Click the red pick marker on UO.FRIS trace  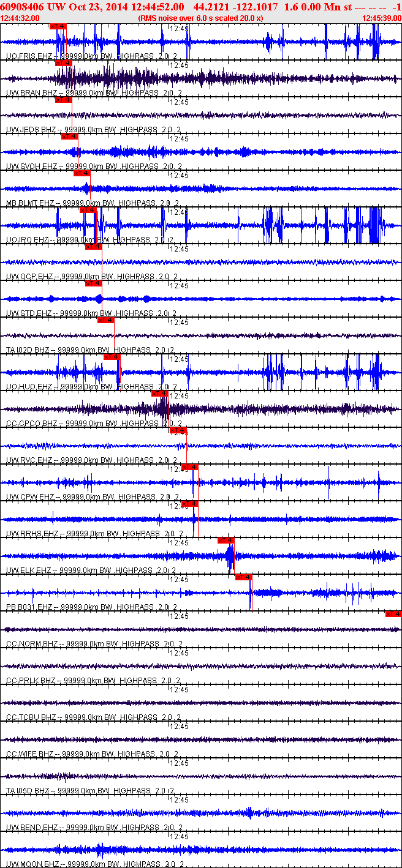point(58,26)
